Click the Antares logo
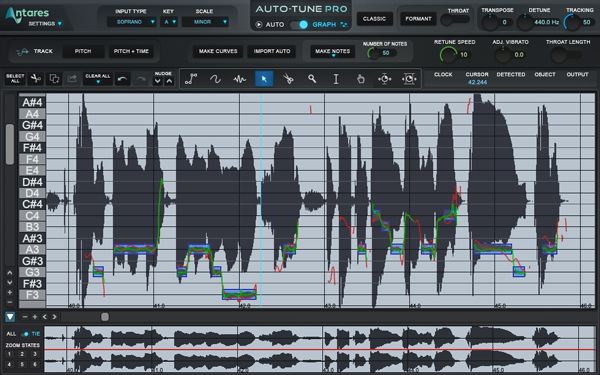 [27, 14]
